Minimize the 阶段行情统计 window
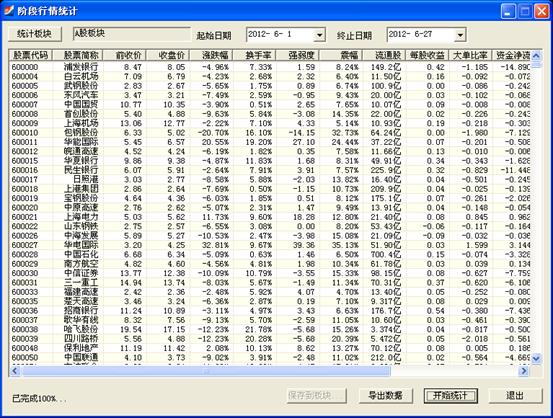The image size is (553, 418). tap(508, 12)
